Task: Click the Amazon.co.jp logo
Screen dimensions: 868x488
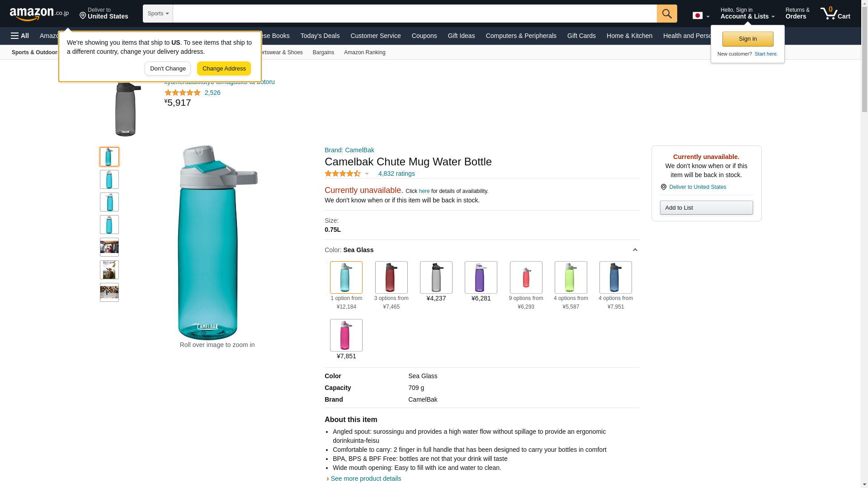Action: coord(39,14)
